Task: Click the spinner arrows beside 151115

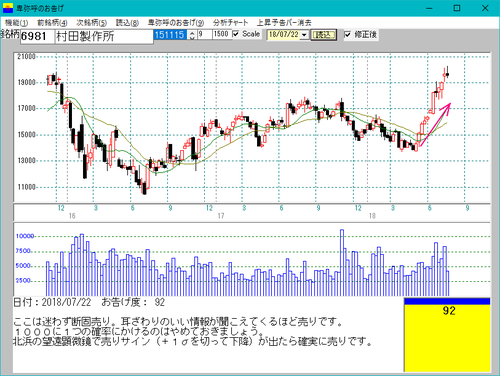Action: (x=192, y=35)
